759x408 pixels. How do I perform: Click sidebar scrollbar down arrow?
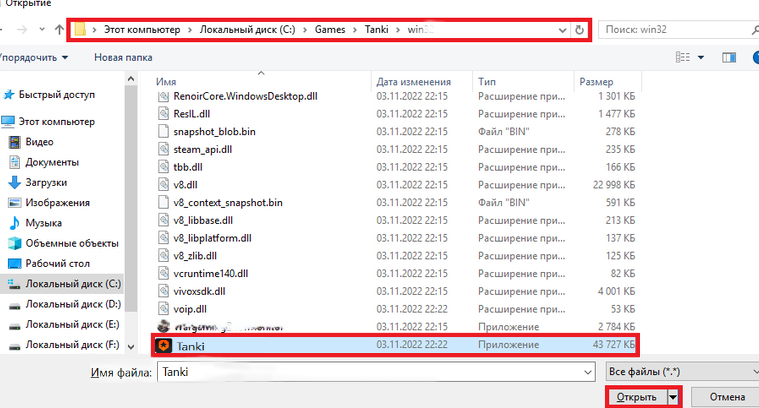[131, 347]
